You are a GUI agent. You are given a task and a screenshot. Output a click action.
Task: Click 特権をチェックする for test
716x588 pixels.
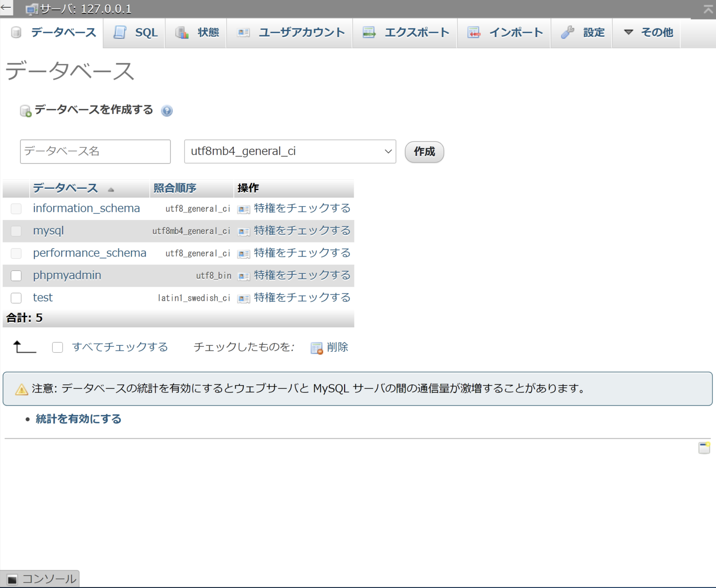pyautogui.click(x=302, y=297)
